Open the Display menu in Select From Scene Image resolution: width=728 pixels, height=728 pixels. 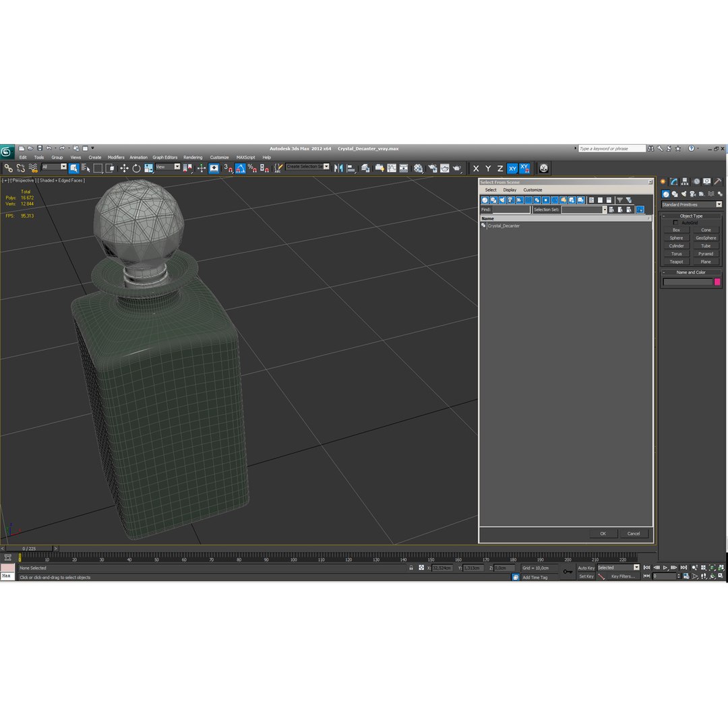pyautogui.click(x=510, y=190)
